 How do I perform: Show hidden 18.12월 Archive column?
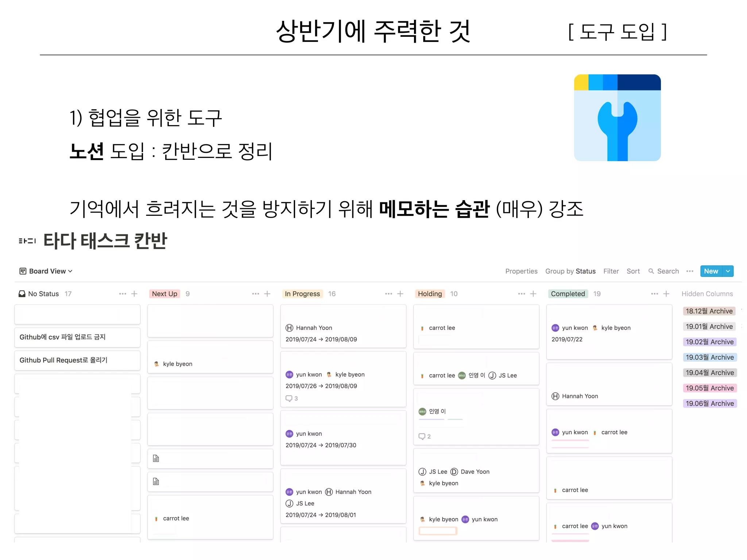pyautogui.click(x=709, y=311)
